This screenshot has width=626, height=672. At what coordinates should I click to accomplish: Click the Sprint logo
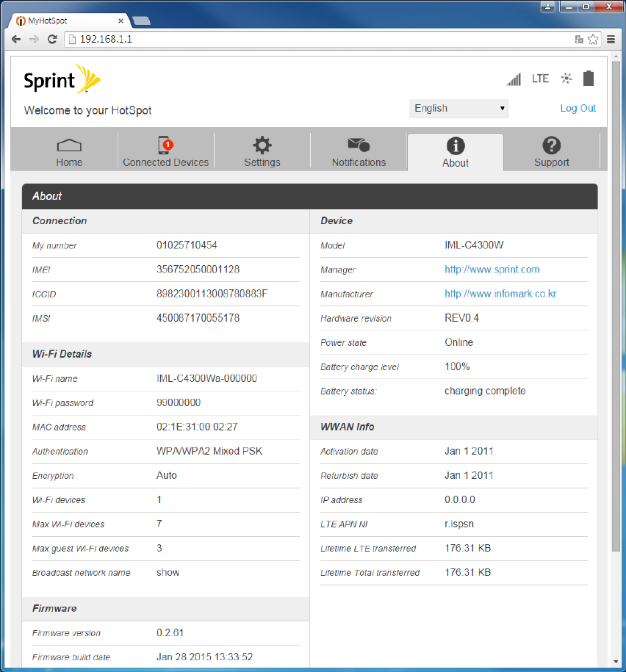point(62,79)
